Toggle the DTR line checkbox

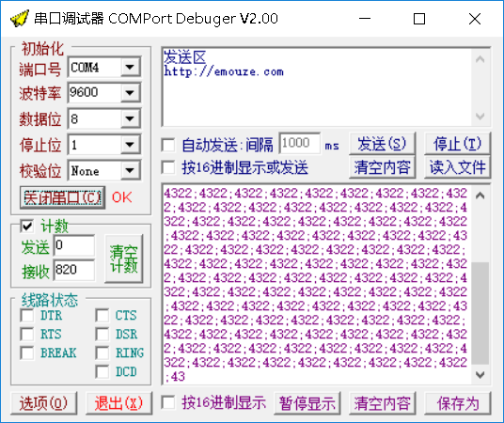point(26,315)
